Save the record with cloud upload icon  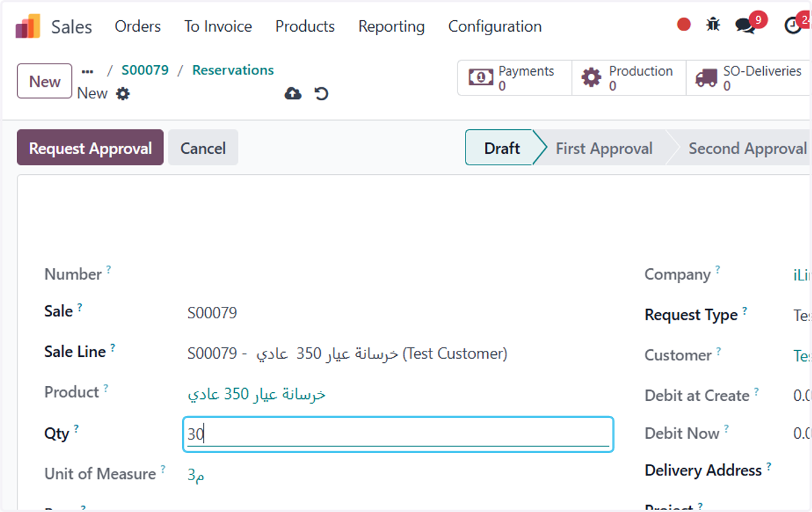coord(293,93)
